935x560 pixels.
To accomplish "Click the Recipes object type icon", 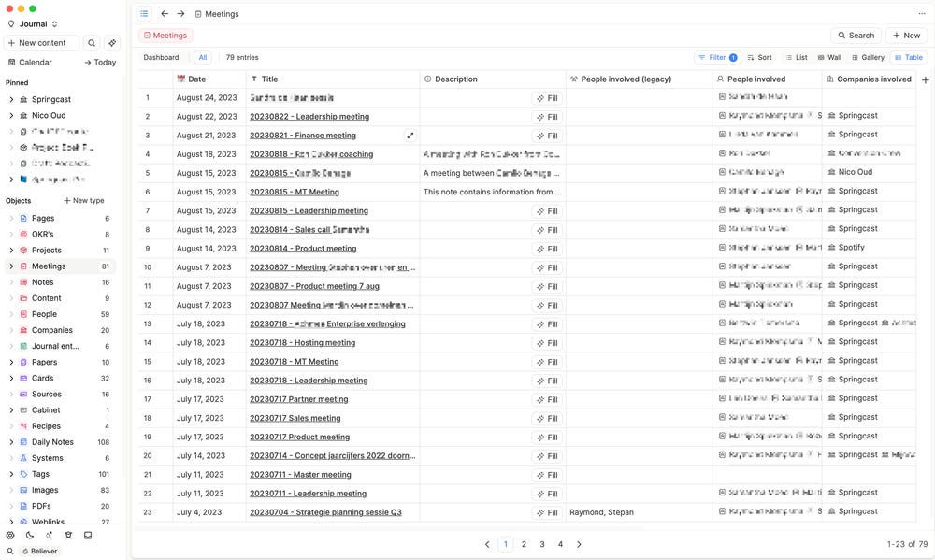I will point(24,426).
